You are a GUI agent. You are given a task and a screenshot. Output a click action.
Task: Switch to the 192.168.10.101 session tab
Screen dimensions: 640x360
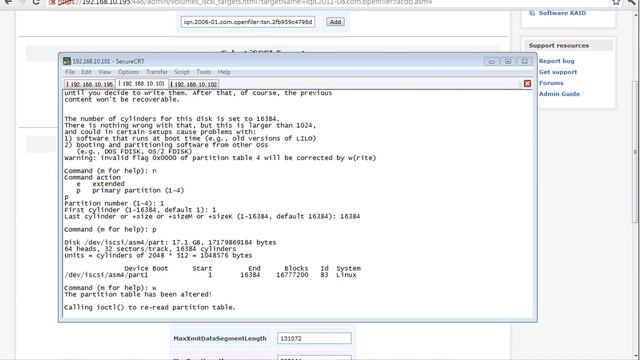[x=142, y=84]
